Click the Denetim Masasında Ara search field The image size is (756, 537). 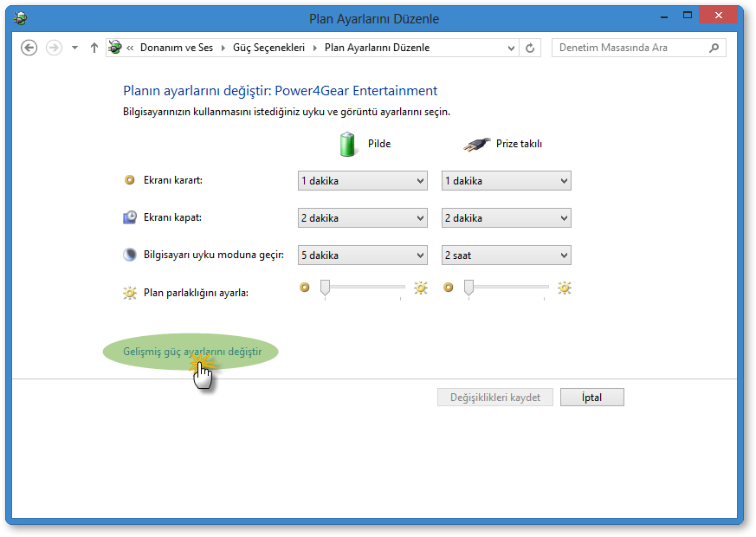tap(639, 48)
